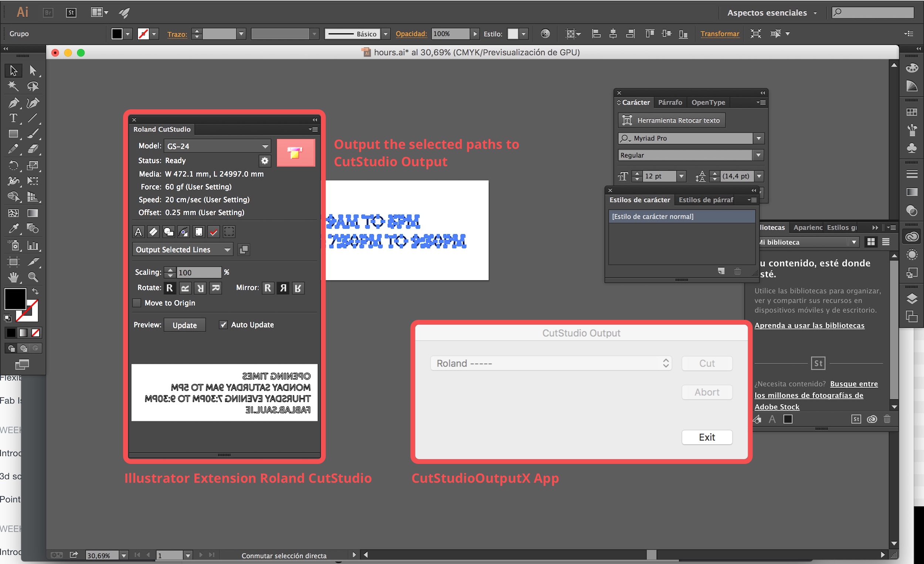Click the fill swatch in control bar

pyautogui.click(x=117, y=34)
